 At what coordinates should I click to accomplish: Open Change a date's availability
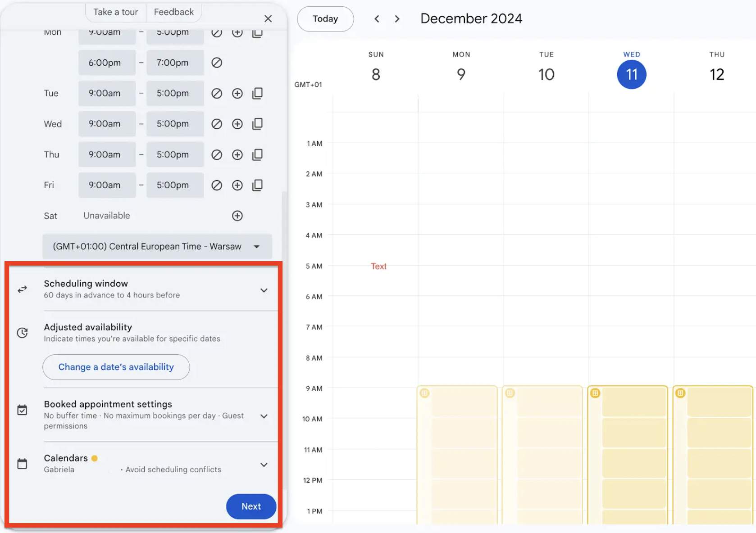click(116, 367)
